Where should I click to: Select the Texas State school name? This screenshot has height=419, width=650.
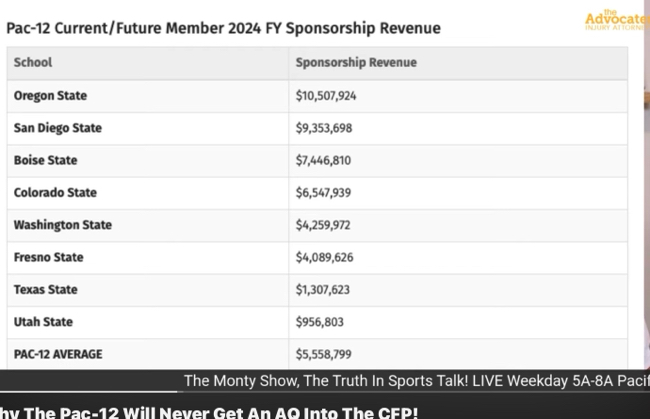click(46, 289)
